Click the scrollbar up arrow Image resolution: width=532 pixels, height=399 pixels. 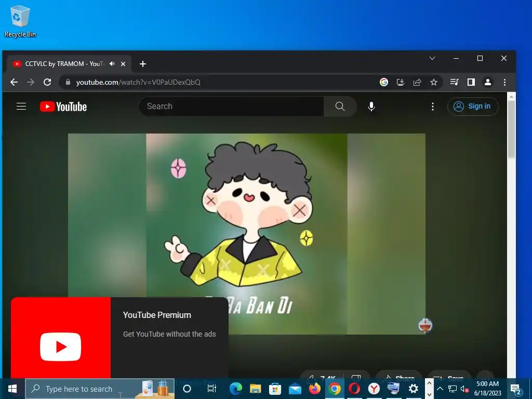point(511,96)
